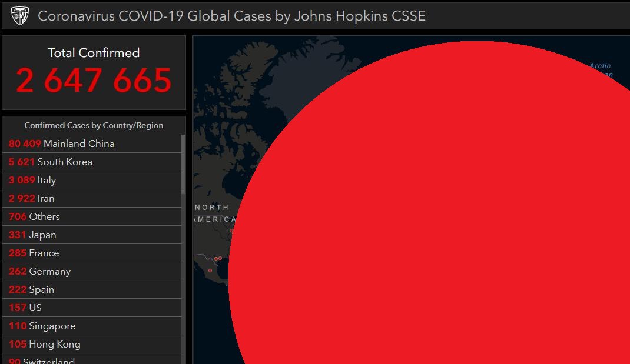The height and width of the screenshot is (364, 630).
Task: Select the France row
Action: [92, 253]
